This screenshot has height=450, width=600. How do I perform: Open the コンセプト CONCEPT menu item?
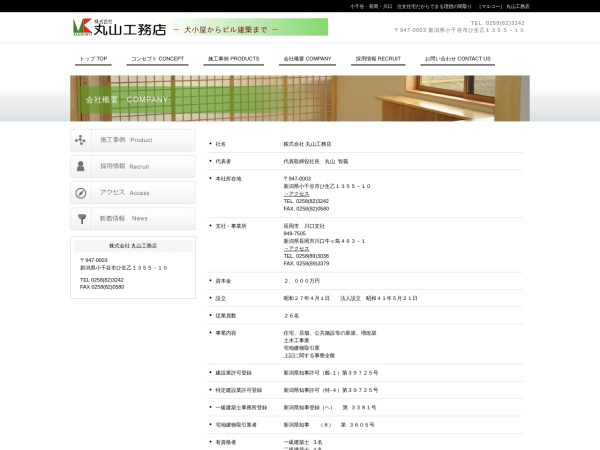tap(157, 59)
